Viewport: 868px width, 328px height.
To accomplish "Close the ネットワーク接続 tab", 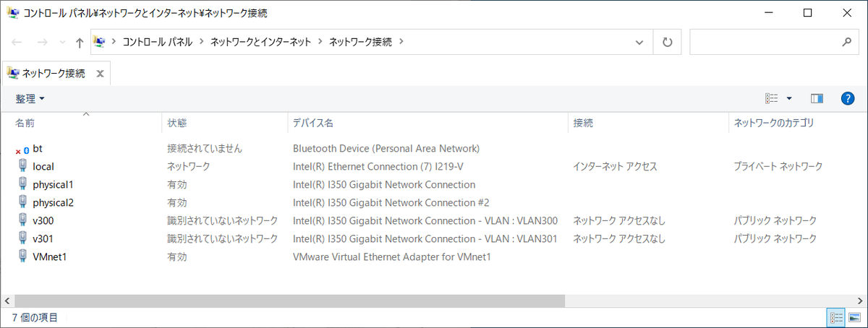I will [x=101, y=74].
